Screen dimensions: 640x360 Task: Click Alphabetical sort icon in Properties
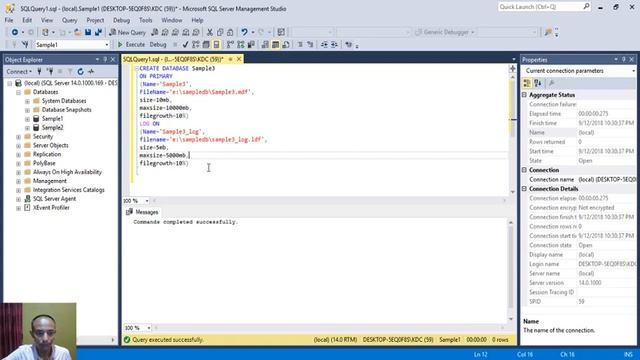[538, 83]
